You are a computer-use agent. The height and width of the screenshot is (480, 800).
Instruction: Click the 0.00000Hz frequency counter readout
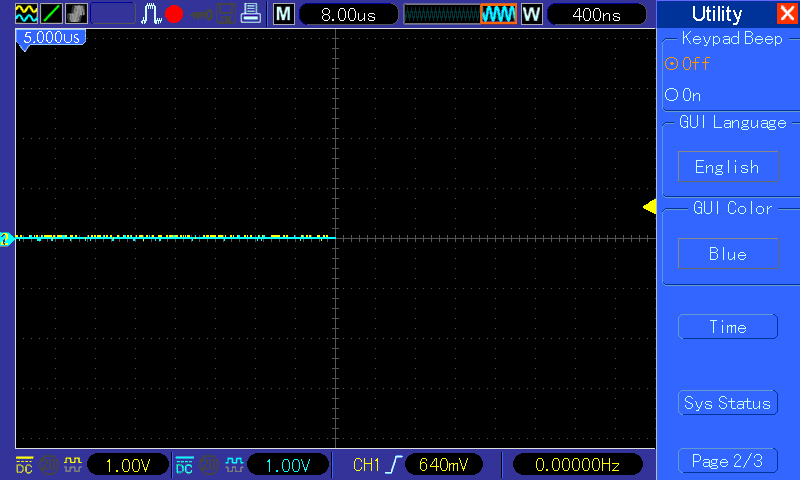tap(577, 465)
